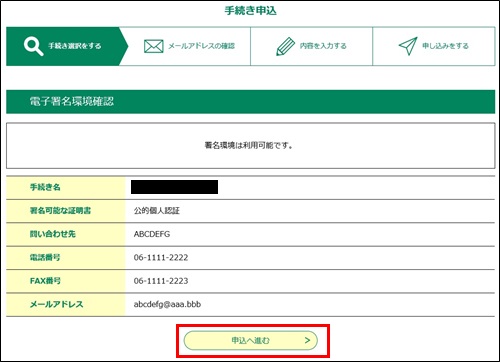Screen dimensions: 500x362
Task: Click the arrow on 申込へ進む button
Action: [x=307, y=340]
